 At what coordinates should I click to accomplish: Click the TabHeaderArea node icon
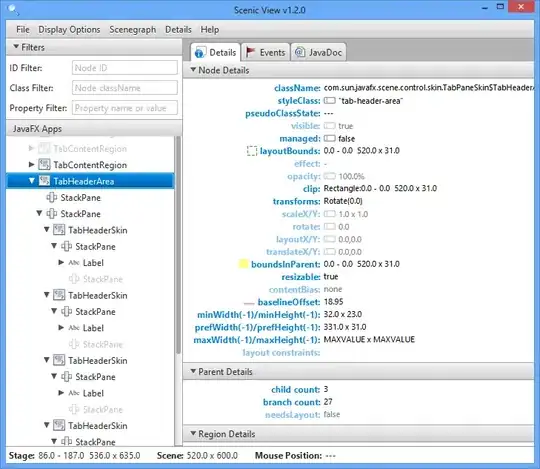coord(44,181)
